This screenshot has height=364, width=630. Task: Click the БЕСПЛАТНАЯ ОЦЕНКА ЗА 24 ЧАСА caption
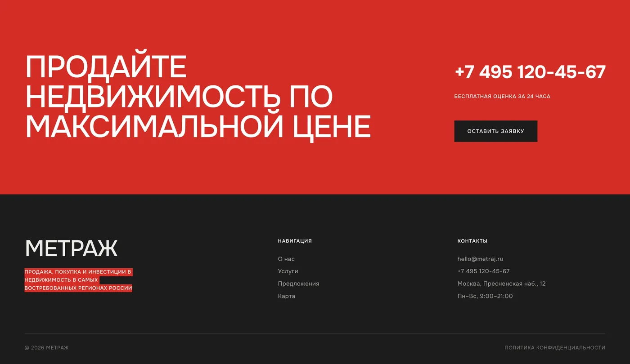(502, 97)
